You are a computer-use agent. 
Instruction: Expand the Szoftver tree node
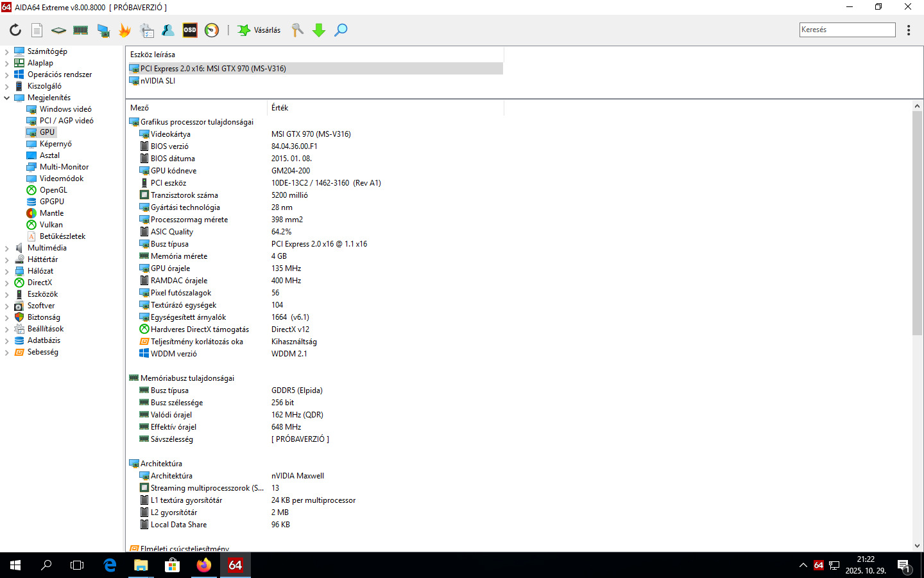(7, 306)
